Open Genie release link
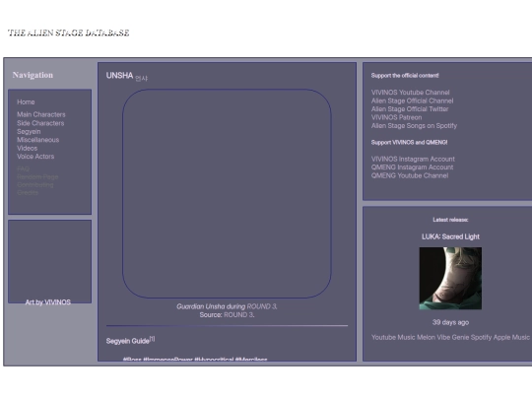Viewport: 532px width, 399px height. click(x=460, y=337)
